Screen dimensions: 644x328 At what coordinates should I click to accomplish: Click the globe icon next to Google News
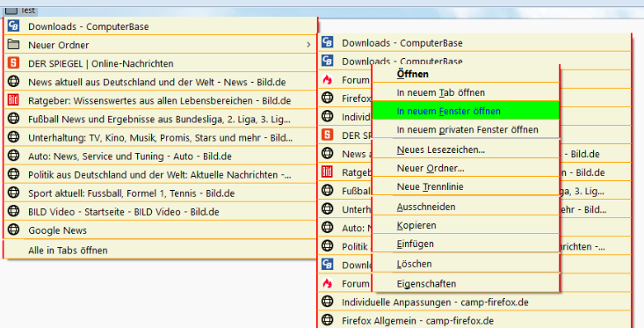coord(13,230)
